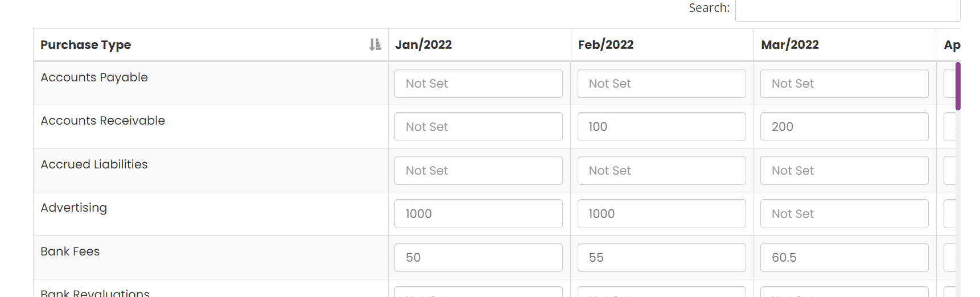The width and height of the screenshot is (980, 297).
Task: Select Accounts Payable Jan/2022 field
Action: coord(479,83)
